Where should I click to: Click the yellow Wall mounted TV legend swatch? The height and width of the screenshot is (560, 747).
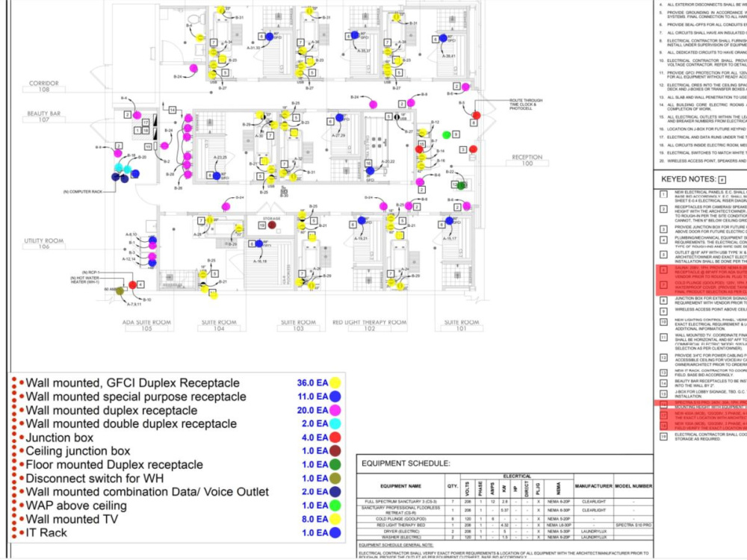[x=335, y=519]
